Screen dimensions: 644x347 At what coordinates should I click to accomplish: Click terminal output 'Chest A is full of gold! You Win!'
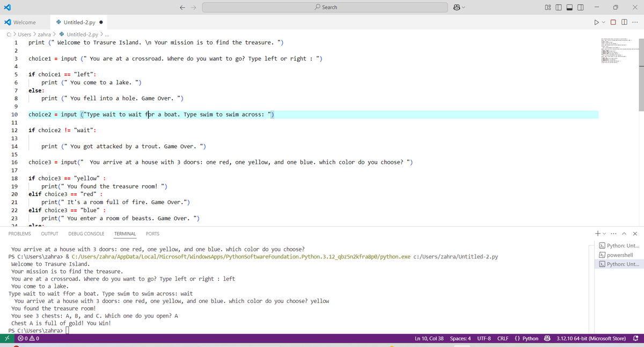pos(61,323)
